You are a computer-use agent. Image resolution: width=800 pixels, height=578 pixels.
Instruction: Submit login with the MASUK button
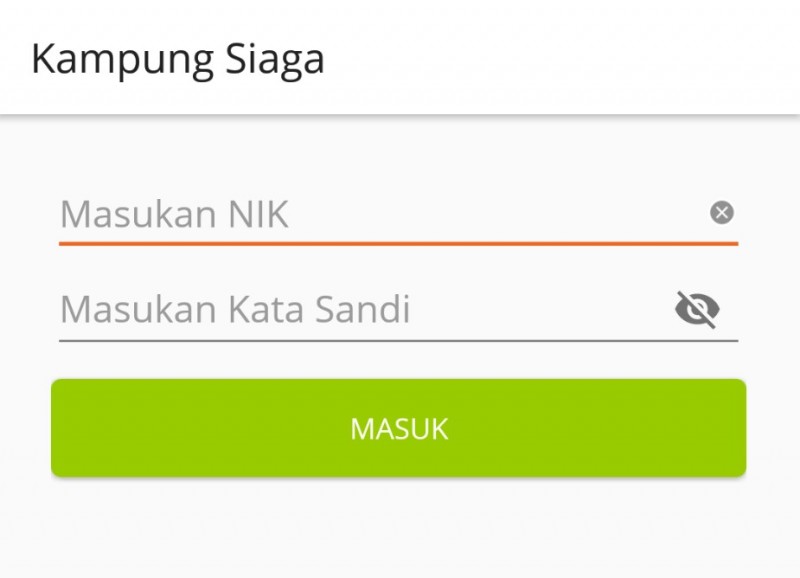(x=398, y=428)
